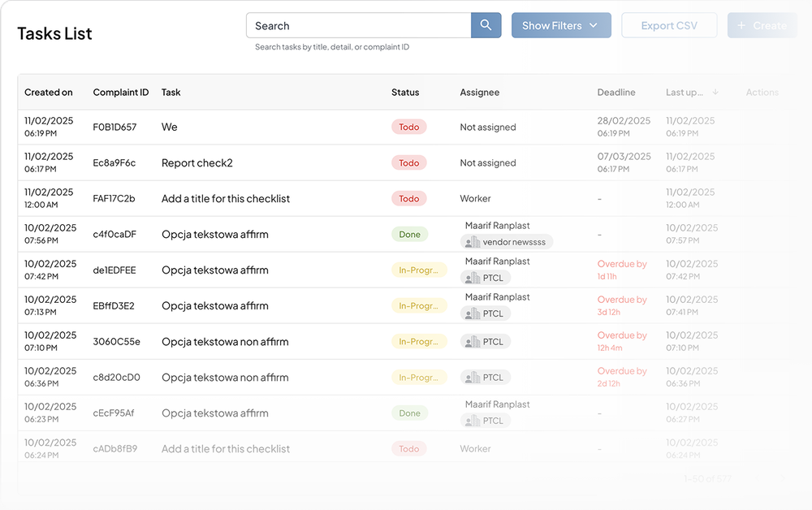812x510 pixels.
Task: Open the Show Filters chevron arrow
Action: point(593,25)
